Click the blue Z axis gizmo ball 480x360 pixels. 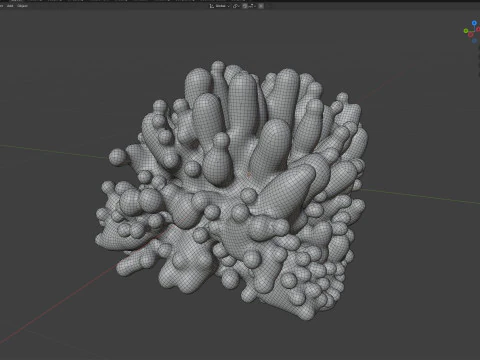(474, 23)
